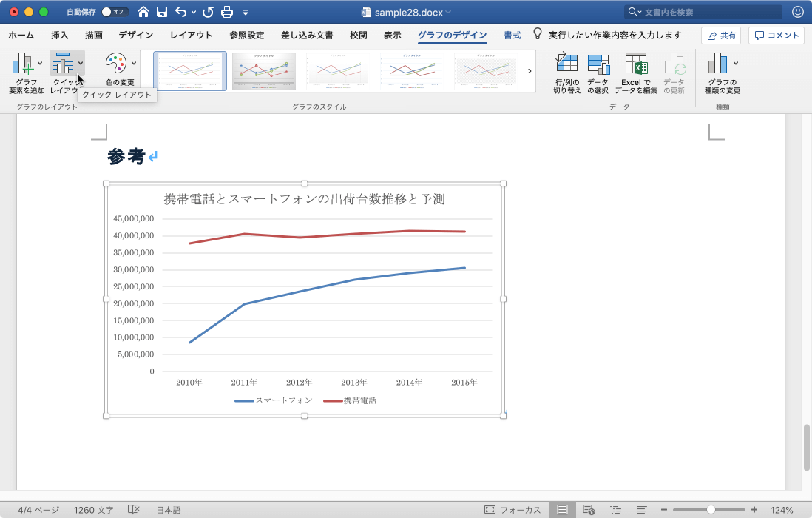812x518 pixels.
Task: Open the 表示 tab
Action: point(393,36)
